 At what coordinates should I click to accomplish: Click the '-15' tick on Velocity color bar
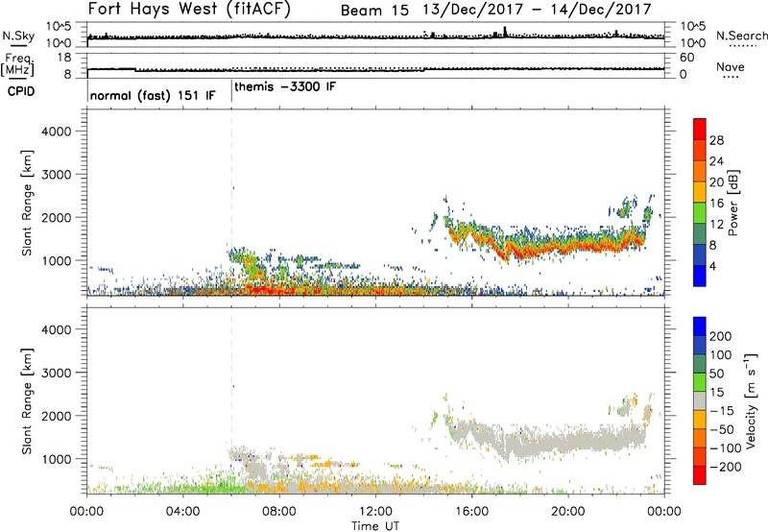722,410
